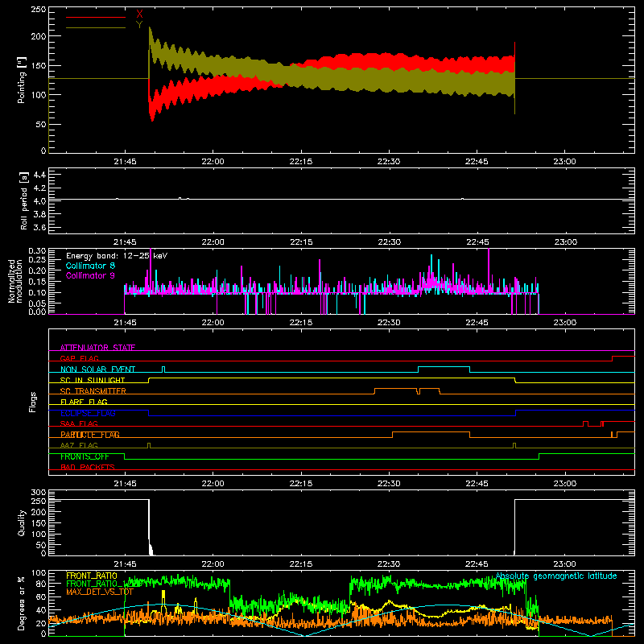Click 22:15 tick under the Roll period plot
644x644 pixels.
301,242
